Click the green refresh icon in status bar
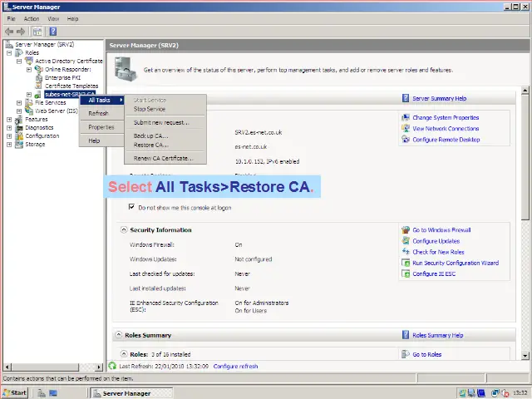532x399 pixels. pyautogui.click(x=112, y=366)
